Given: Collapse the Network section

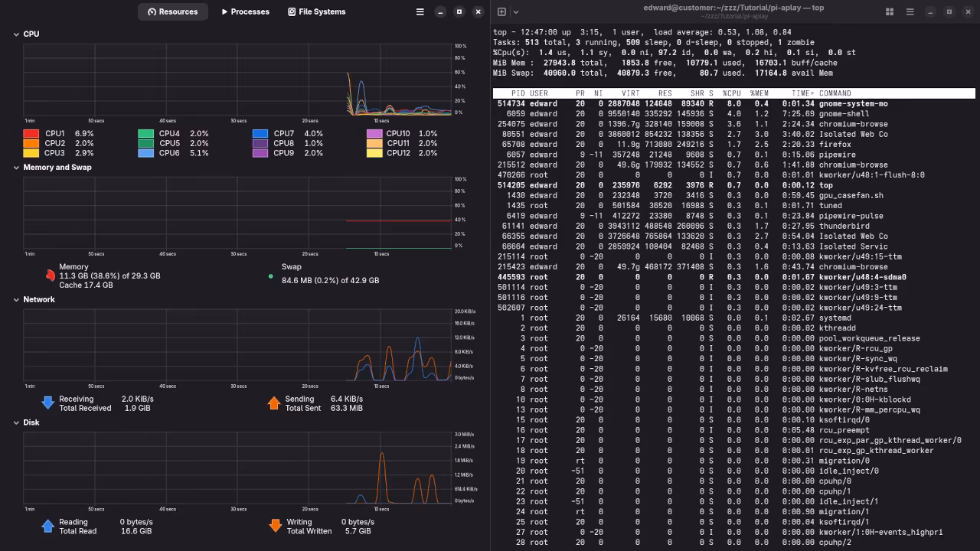Looking at the screenshot, I should click(17, 300).
